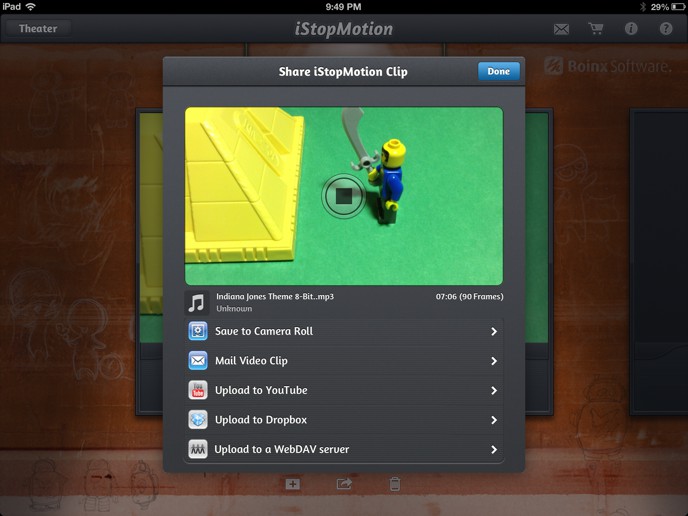The height and width of the screenshot is (516, 688).
Task: Select the dark clip thumbnail behind dialog
Action: [x=659, y=262]
